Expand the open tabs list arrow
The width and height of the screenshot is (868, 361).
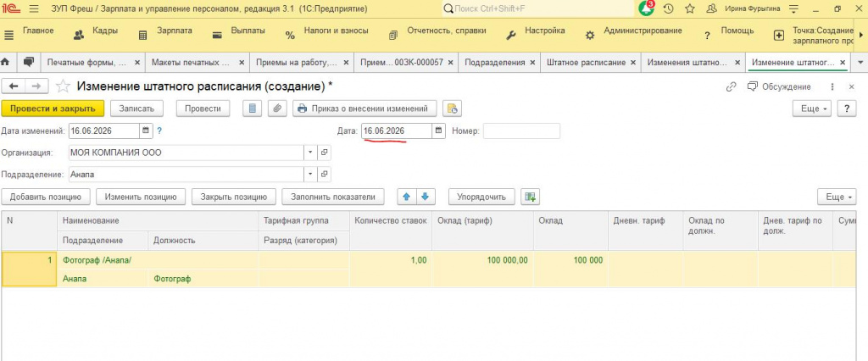point(860,63)
